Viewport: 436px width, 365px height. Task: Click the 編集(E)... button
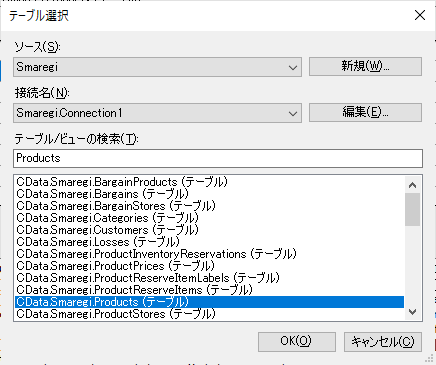[365, 112]
